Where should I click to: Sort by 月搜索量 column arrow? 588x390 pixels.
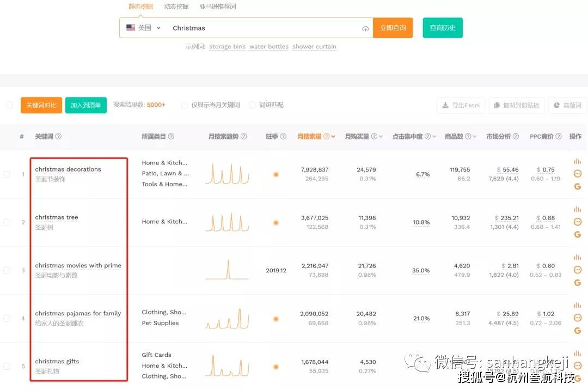point(333,137)
